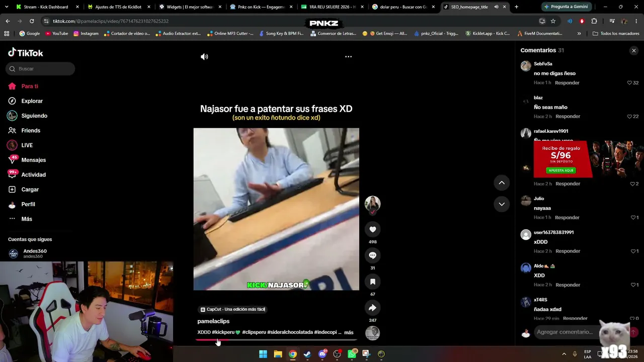Open the creator's avatar beside the video
644x362 pixels.
pyautogui.click(x=372, y=204)
